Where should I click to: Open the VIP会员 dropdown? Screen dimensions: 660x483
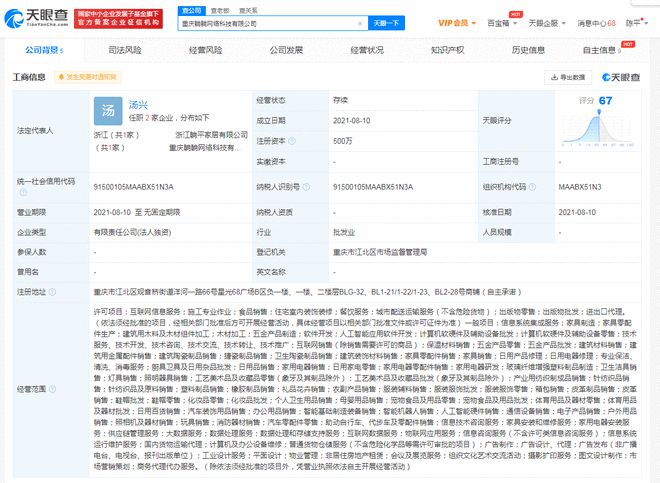(x=458, y=21)
